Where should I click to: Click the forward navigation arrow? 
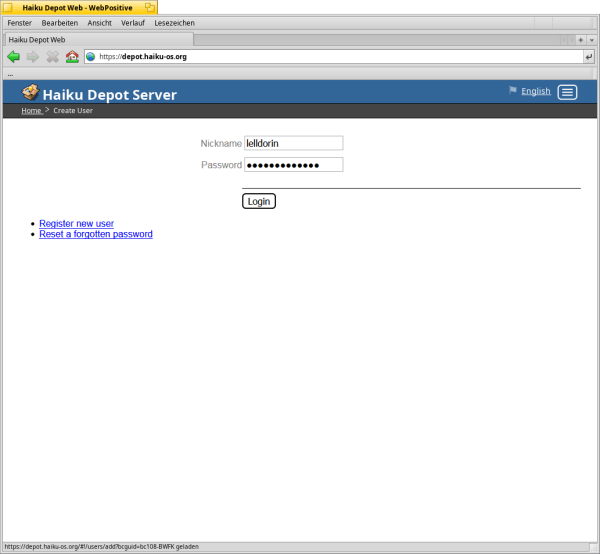tap(32, 57)
